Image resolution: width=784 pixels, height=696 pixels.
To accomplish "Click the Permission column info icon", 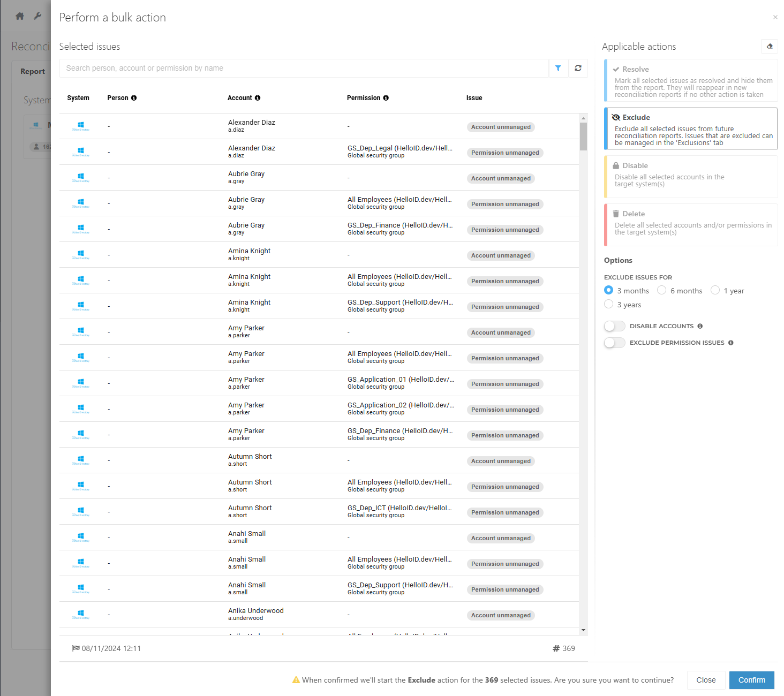I will pyautogui.click(x=386, y=98).
